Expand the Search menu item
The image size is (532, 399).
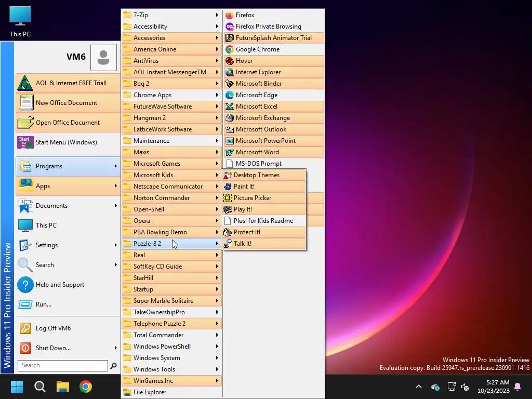pos(68,265)
